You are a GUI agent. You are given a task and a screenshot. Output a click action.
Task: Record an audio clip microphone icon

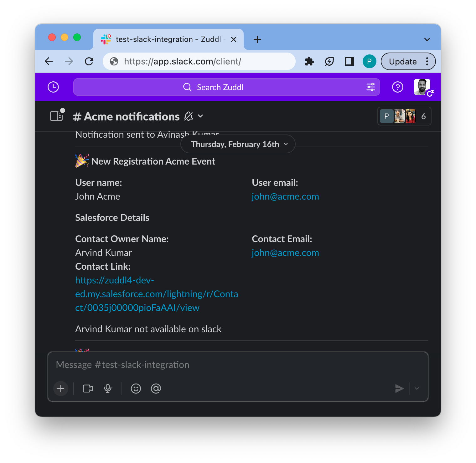point(108,389)
